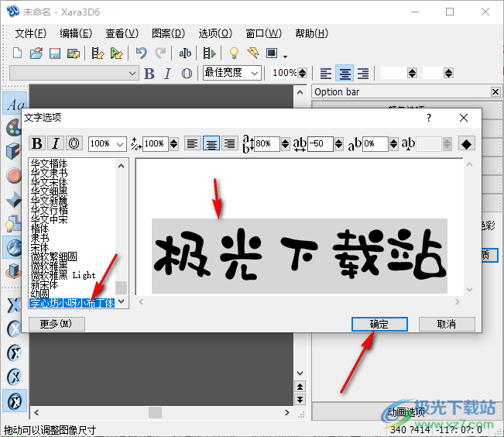Image resolution: width=504 pixels, height=437 pixels.
Task: Open the 查看(V) menu
Action: point(122,33)
